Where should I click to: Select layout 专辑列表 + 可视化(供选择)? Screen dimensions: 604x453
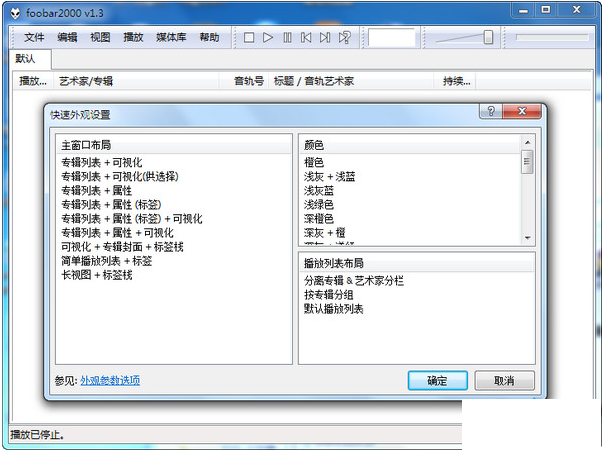[x=120, y=176]
